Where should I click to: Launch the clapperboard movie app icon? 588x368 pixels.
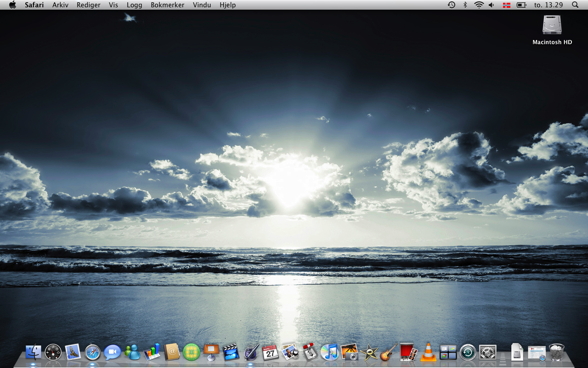[231, 352]
